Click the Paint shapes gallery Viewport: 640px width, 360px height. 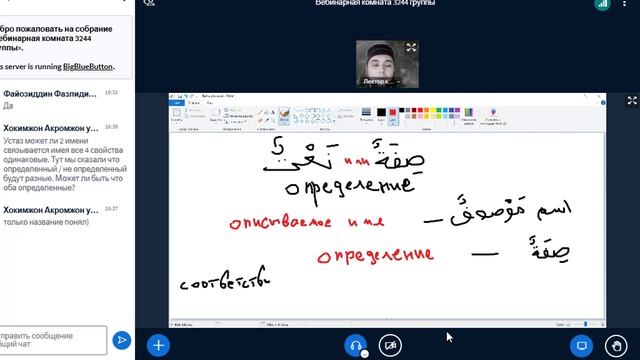pos(313,116)
